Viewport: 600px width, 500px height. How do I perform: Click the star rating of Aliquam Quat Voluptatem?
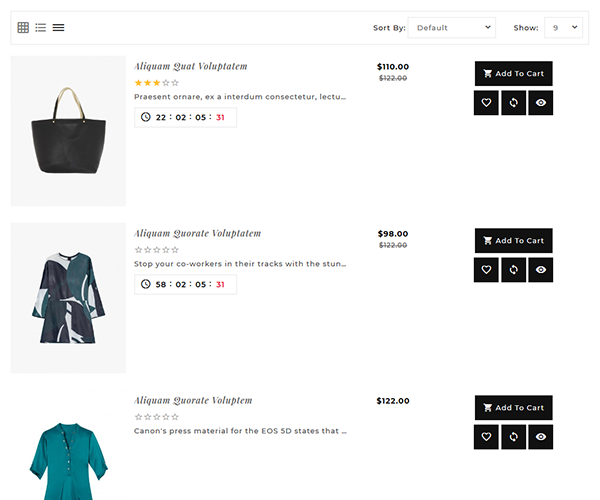[157, 83]
